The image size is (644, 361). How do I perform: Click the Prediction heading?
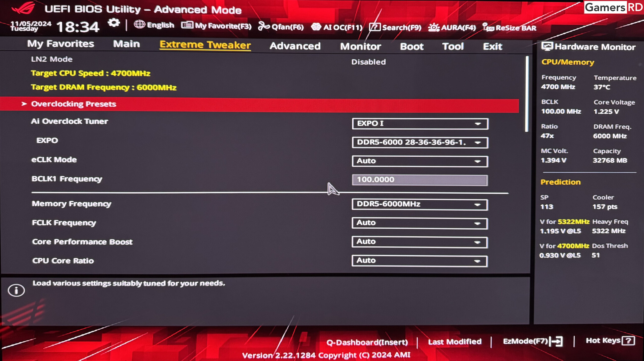561,182
